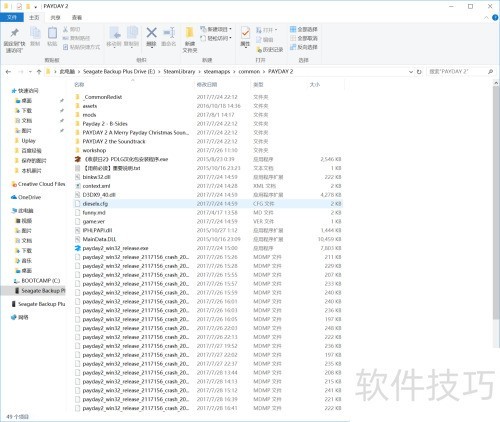Select BOOTCAMP (C:) in the sidebar
This screenshot has height=422, width=500.
click(37, 281)
